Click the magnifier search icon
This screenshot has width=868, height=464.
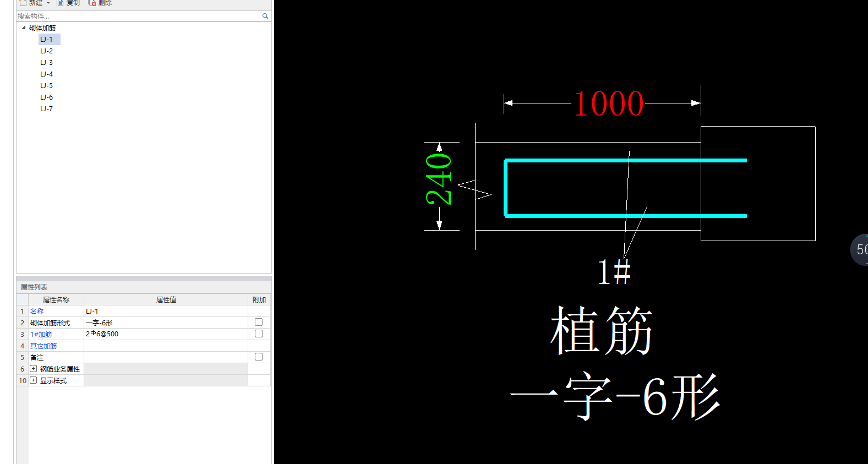(x=265, y=16)
